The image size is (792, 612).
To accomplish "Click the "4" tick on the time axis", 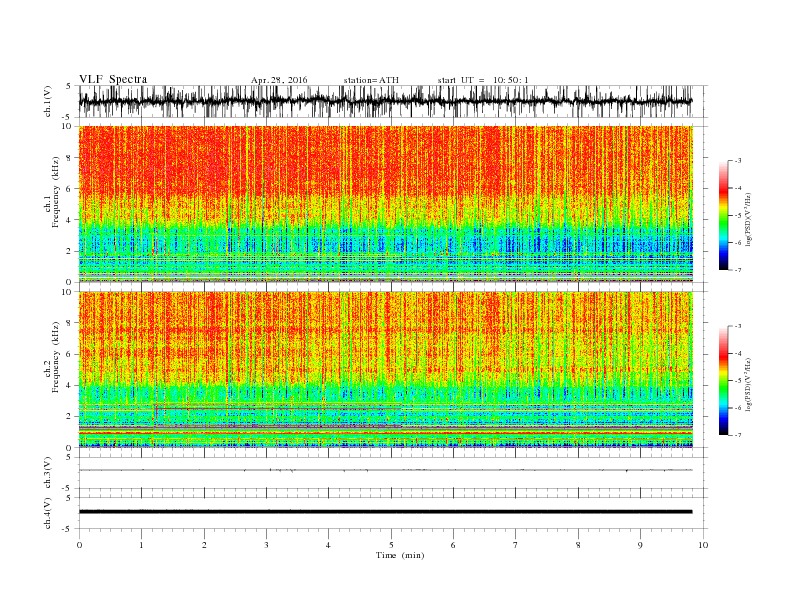I will [x=328, y=545].
